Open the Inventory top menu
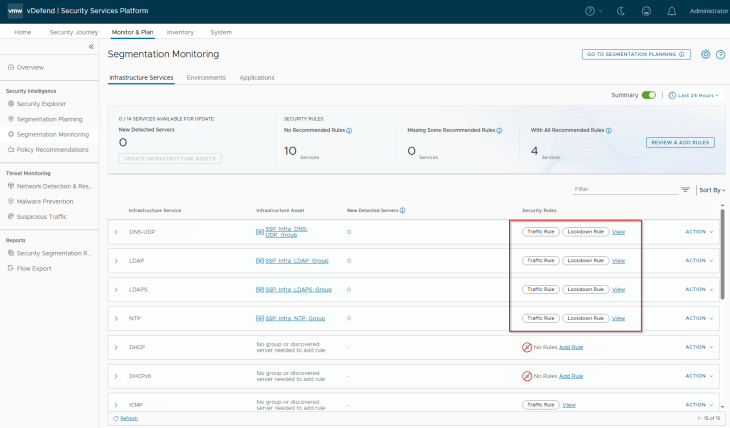The image size is (730, 428). 180,32
